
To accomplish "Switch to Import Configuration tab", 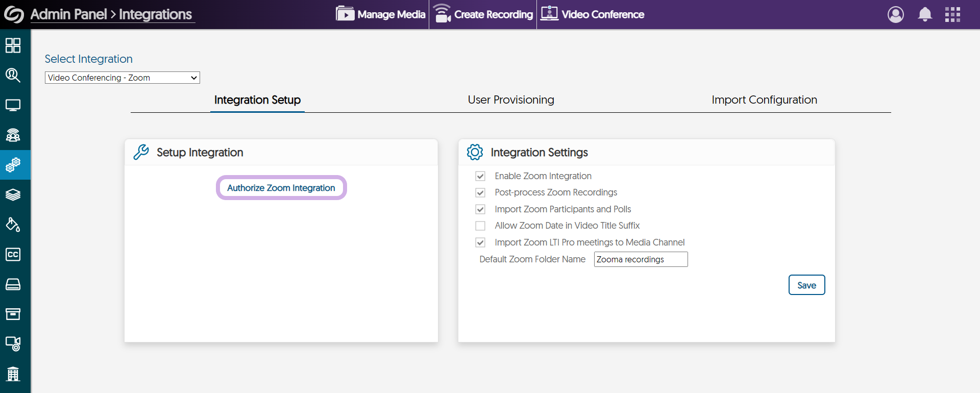I will (x=764, y=100).
